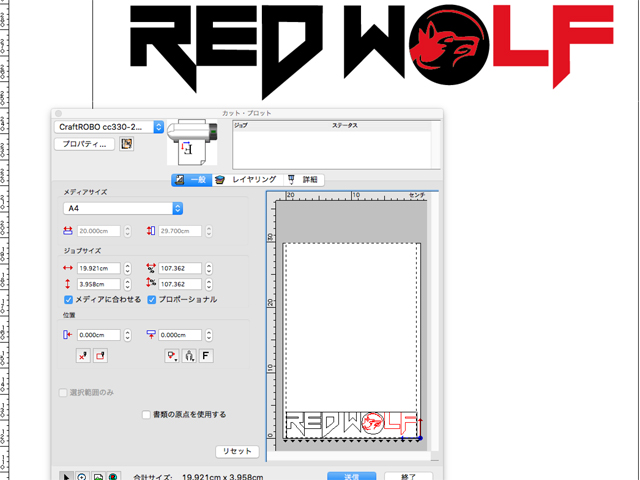Step the job height 3.958cm stepper
The width and height of the screenshot is (640, 480).
click(x=128, y=284)
